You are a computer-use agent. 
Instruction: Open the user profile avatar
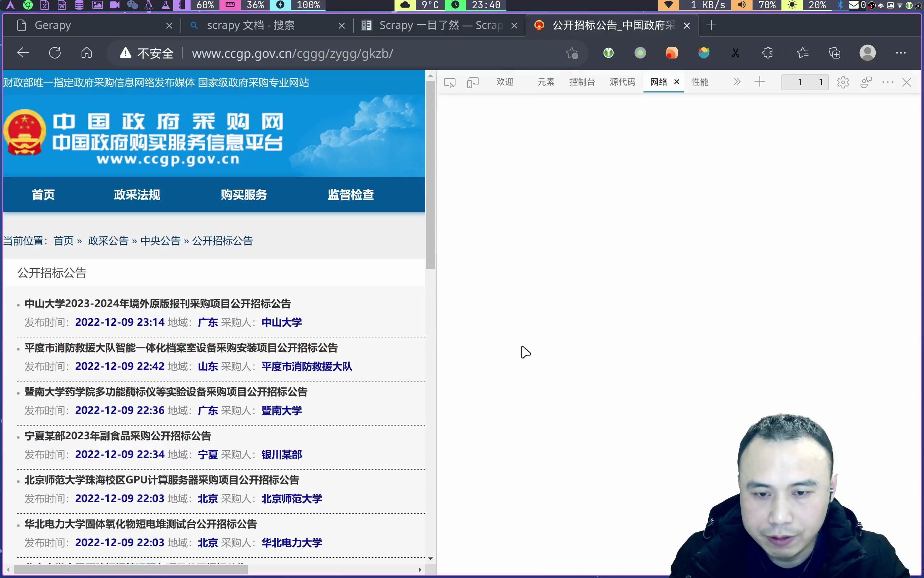pyautogui.click(x=867, y=53)
